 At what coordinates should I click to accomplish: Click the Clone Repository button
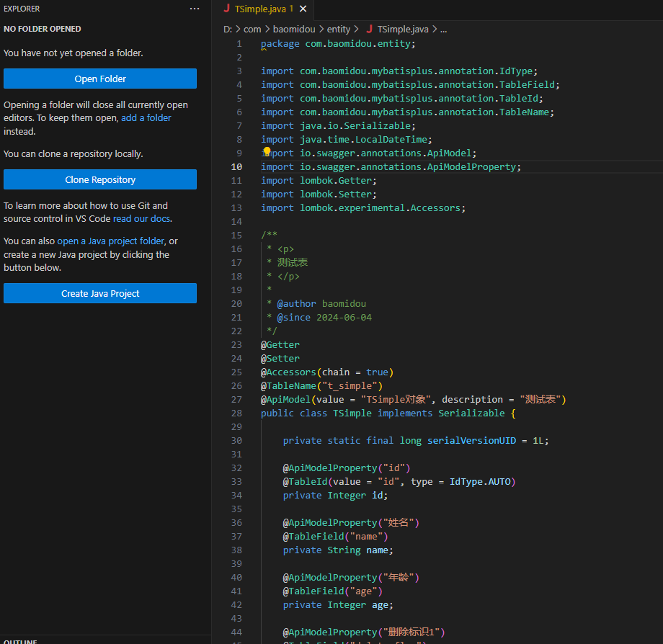[x=100, y=179]
